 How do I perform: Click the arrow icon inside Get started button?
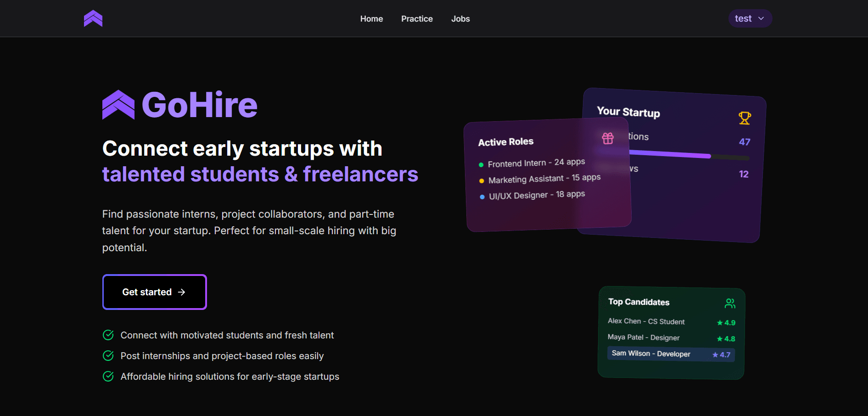tap(182, 292)
